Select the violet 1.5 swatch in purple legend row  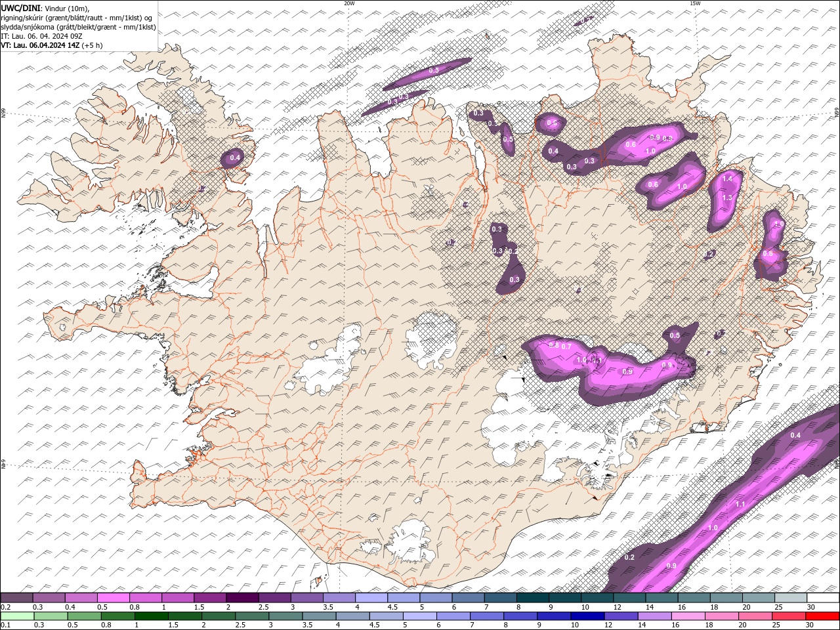point(210,597)
